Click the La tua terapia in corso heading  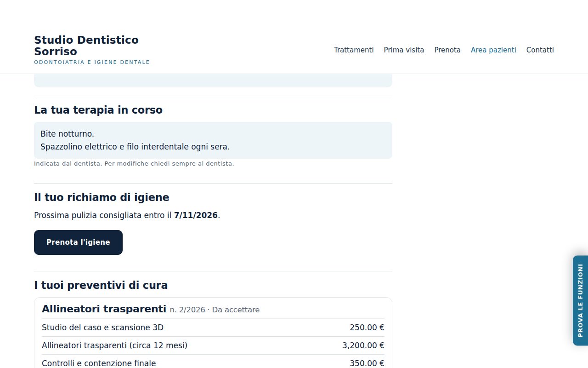click(x=98, y=110)
